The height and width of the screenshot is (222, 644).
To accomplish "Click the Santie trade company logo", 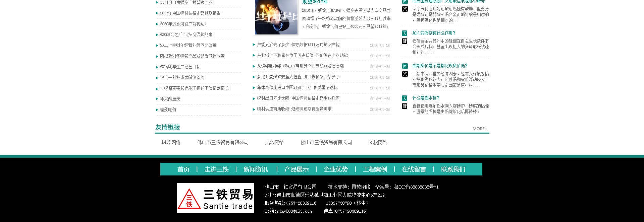I will pos(215,198).
